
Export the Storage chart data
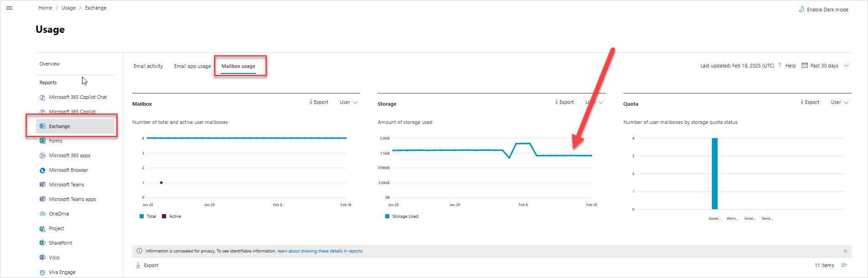click(564, 102)
